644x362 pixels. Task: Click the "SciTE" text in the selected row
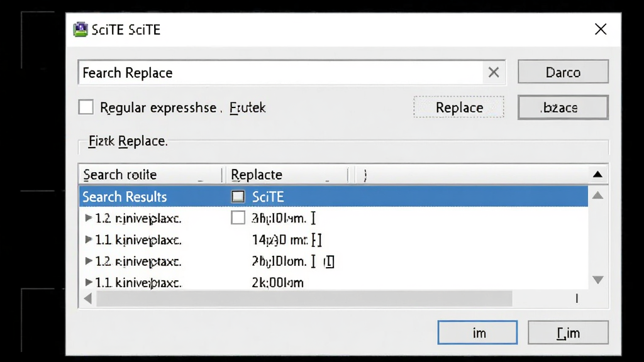click(x=268, y=197)
